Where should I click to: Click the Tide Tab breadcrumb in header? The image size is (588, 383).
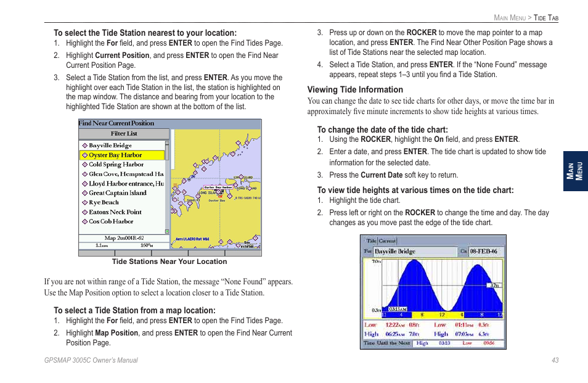(546, 18)
